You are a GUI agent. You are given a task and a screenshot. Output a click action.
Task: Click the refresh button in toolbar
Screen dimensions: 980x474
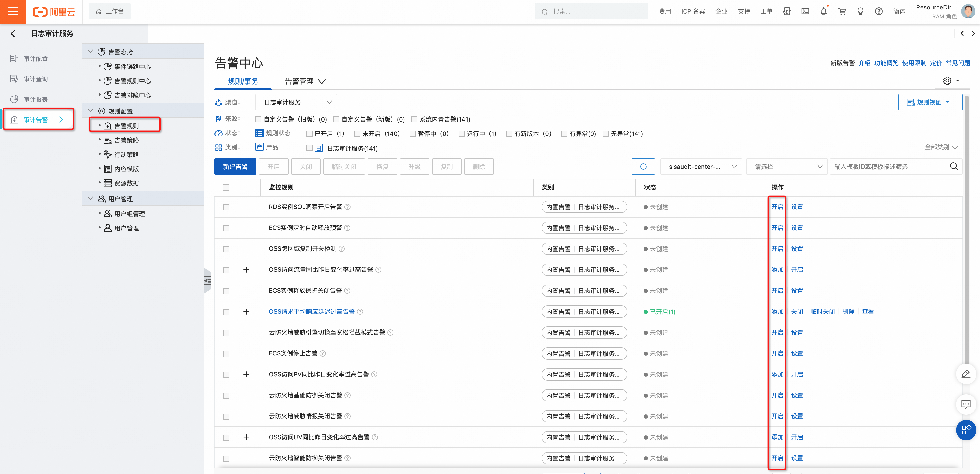click(x=643, y=167)
